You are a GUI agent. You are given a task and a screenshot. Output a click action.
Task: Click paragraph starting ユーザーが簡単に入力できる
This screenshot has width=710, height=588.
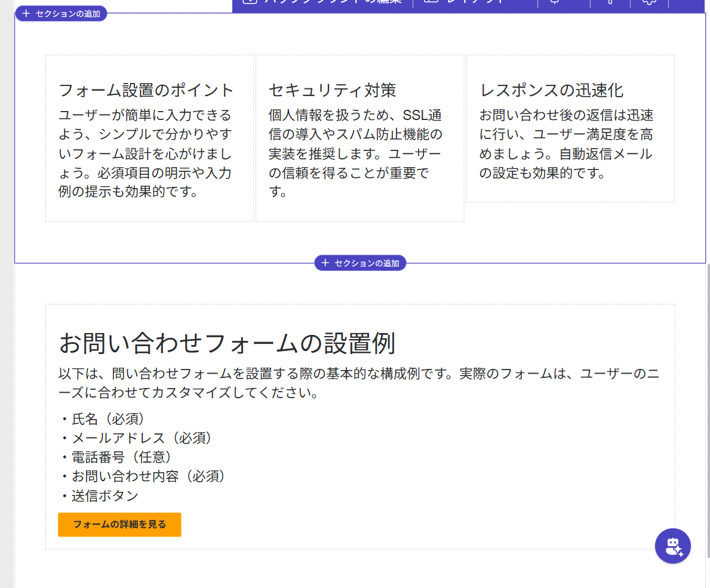coord(145,153)
